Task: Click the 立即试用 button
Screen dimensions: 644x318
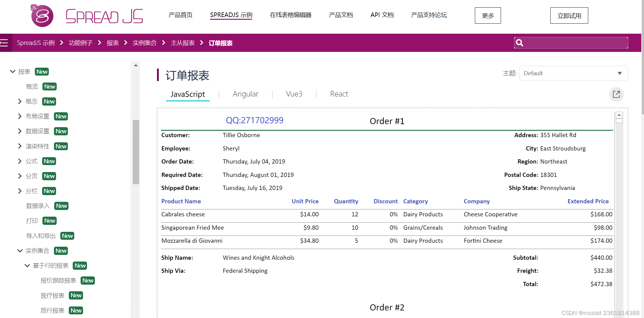Action: pyautogui.click(x=569, y=15)
